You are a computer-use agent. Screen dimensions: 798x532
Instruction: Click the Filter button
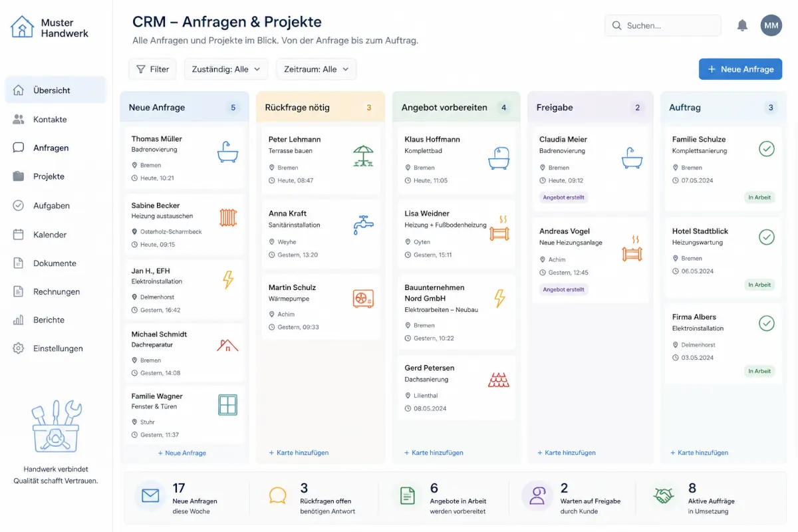point(152,69)
